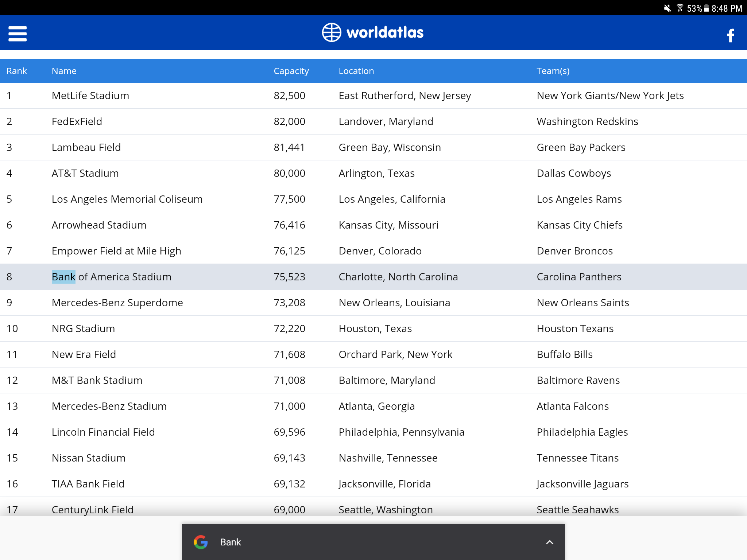Tap Mercedes-Benz Stadium name

point(109,406)
